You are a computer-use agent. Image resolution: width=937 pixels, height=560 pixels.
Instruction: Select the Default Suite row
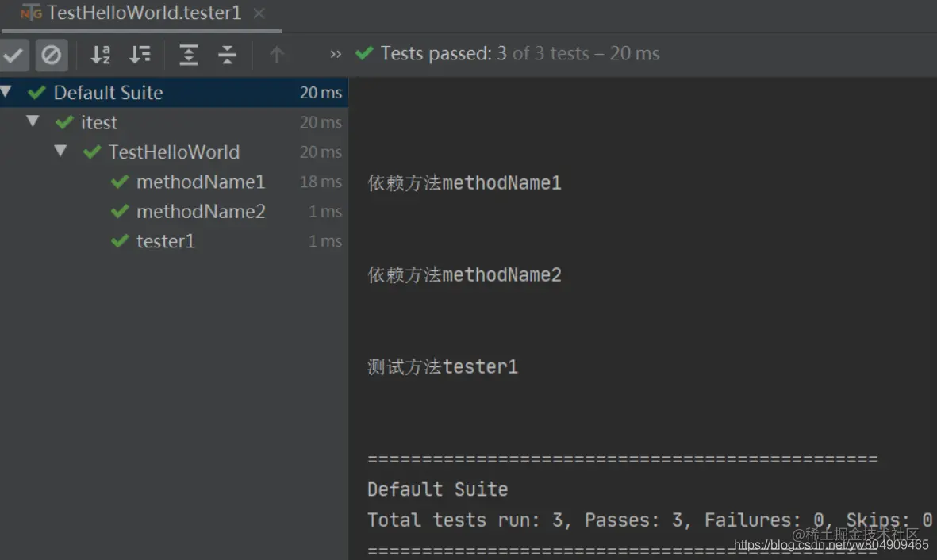tap(174, 93)
